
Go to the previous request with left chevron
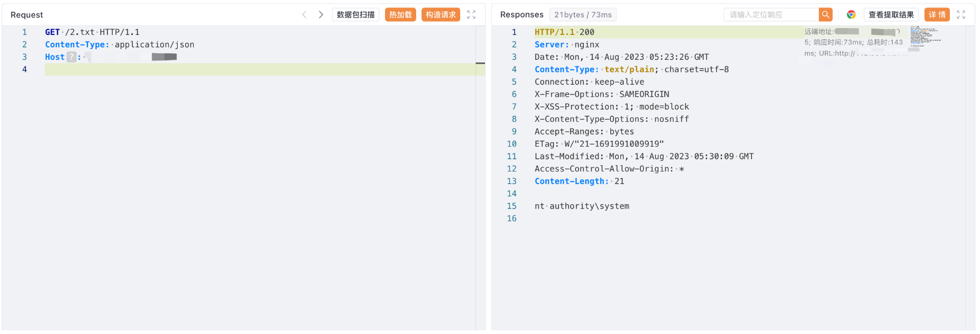[304, 15]
